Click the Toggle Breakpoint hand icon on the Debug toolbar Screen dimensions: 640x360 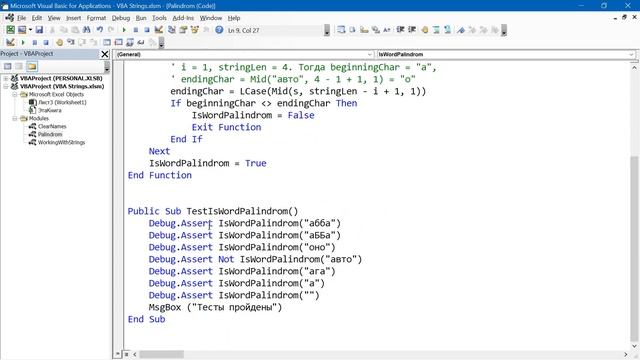(60, 42)
